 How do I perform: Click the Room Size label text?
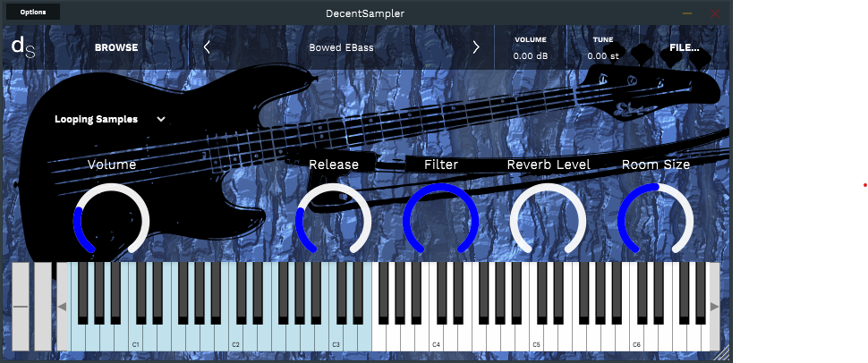coord(655,165)
